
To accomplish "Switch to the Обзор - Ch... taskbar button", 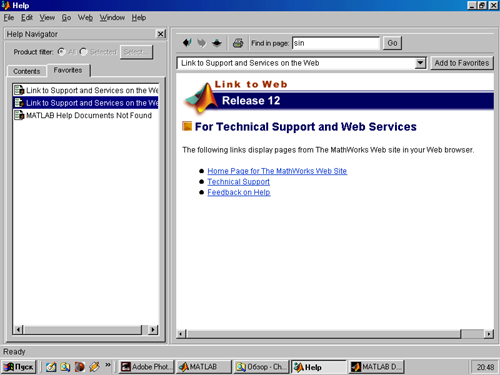I will (261, 367).
